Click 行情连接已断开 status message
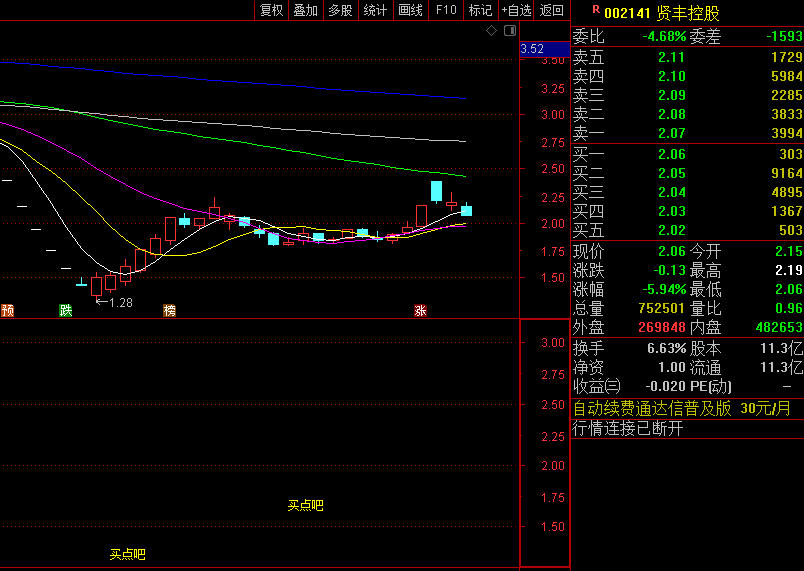The height and width of the screenshot is (571, 804). (x=628, y=429)
